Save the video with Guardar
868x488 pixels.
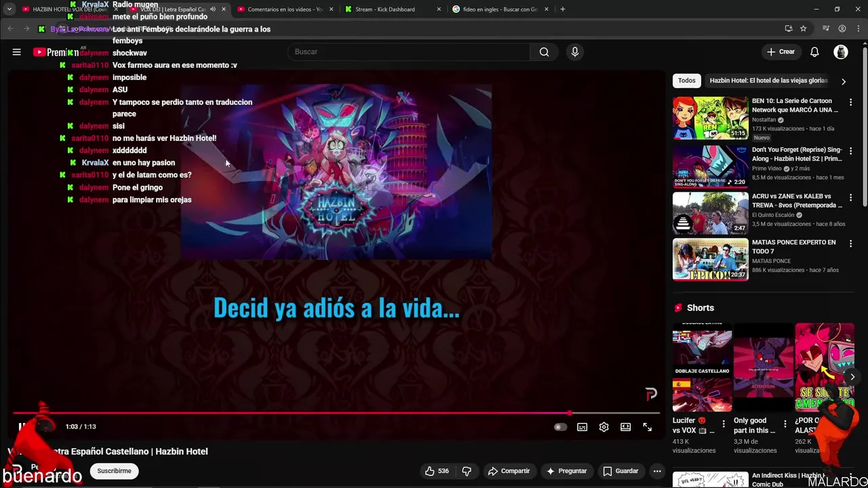620,471
